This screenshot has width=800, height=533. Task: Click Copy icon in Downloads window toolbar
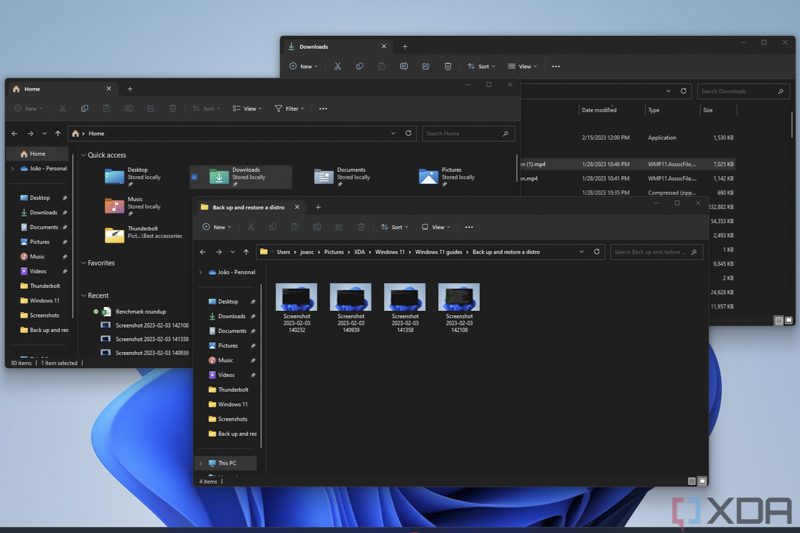pos(360,66)
